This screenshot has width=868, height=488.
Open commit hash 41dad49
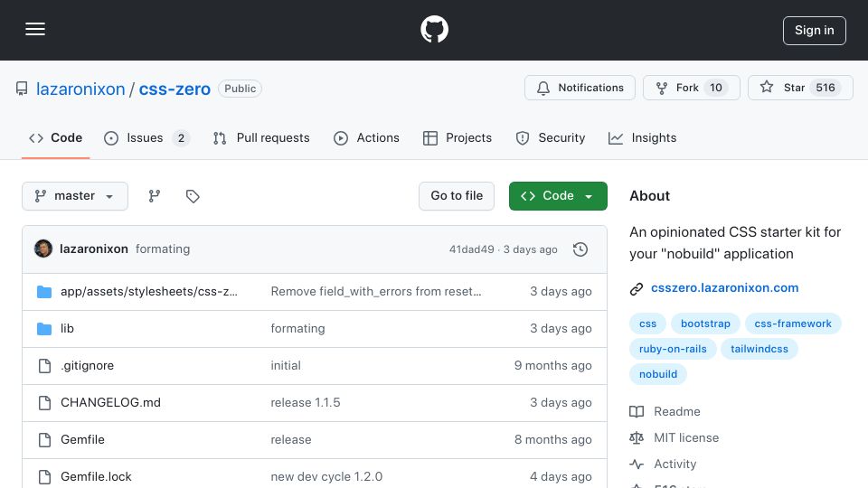(x=471, y=249)
